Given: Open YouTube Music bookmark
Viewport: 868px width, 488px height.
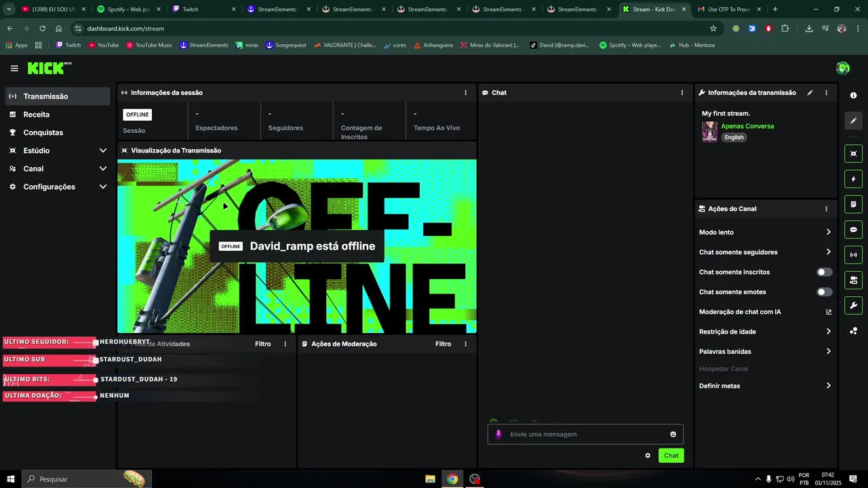Looking at the screenshot, I should pyautogui.click(x=149, y=45).
